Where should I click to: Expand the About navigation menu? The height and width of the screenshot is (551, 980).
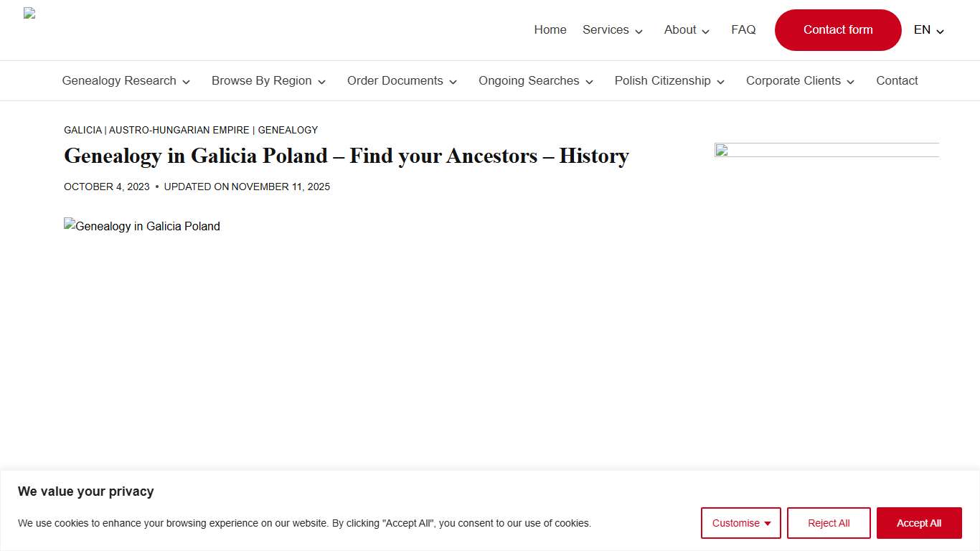[680, 29]
